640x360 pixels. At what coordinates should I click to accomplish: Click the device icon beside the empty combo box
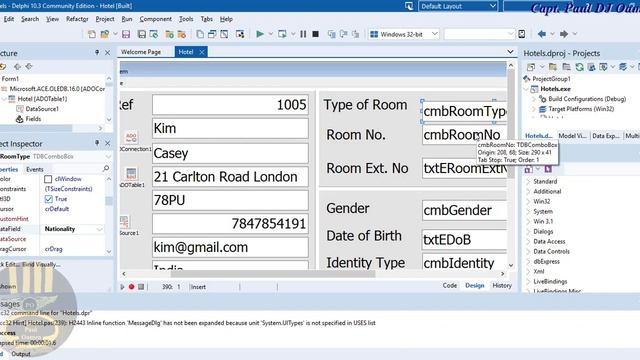click(522, 34)
